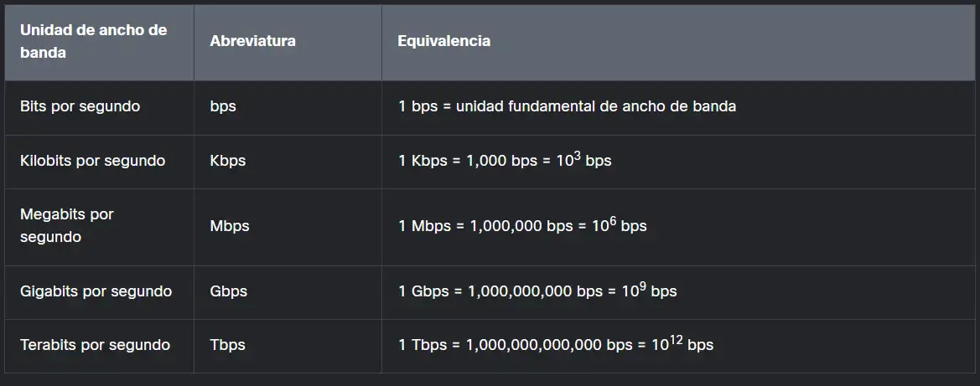Click the "Tbps" abbreviation cell
The width and height of the screenshot is (980, 386).
(x=227, y=345)
